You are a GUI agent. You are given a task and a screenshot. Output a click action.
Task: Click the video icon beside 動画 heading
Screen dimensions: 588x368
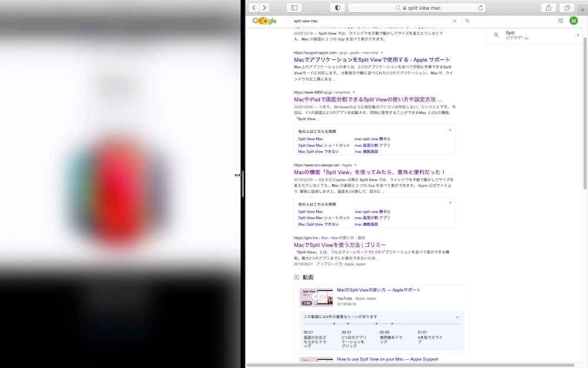click(296, 277)
